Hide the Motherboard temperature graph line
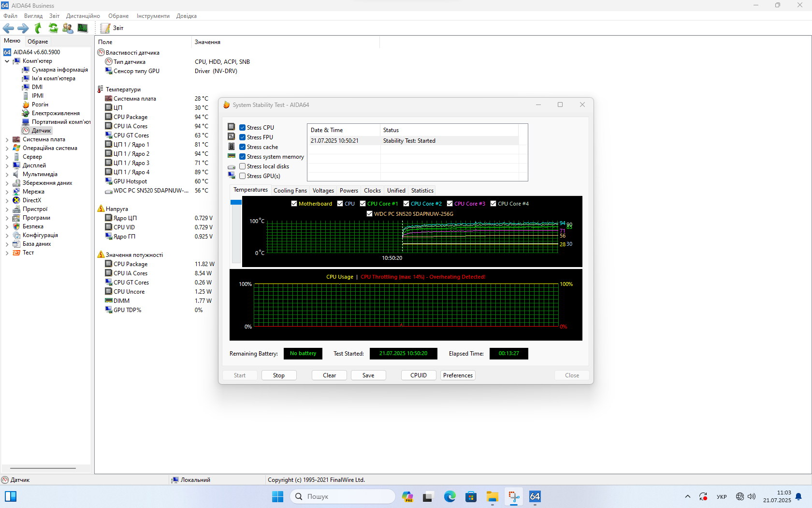Screen dimensions: 812x508 click(294, 204)
